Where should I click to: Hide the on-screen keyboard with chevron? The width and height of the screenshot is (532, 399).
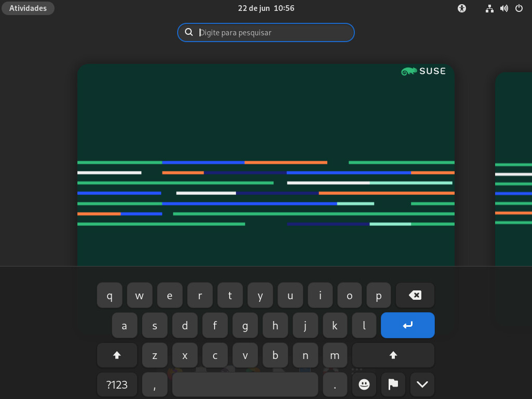[x=422, y=384]
